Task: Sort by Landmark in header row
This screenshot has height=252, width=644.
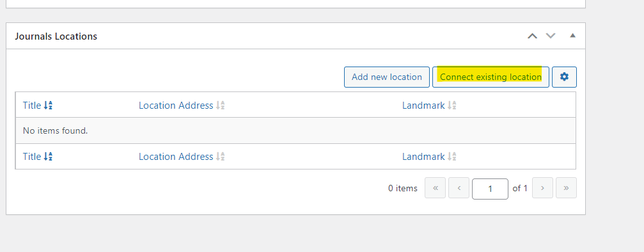Action: point(429,106)
